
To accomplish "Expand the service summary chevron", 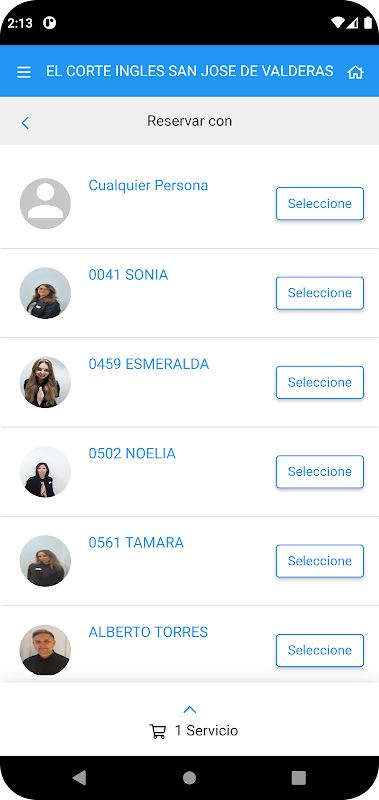I will 190,710.
